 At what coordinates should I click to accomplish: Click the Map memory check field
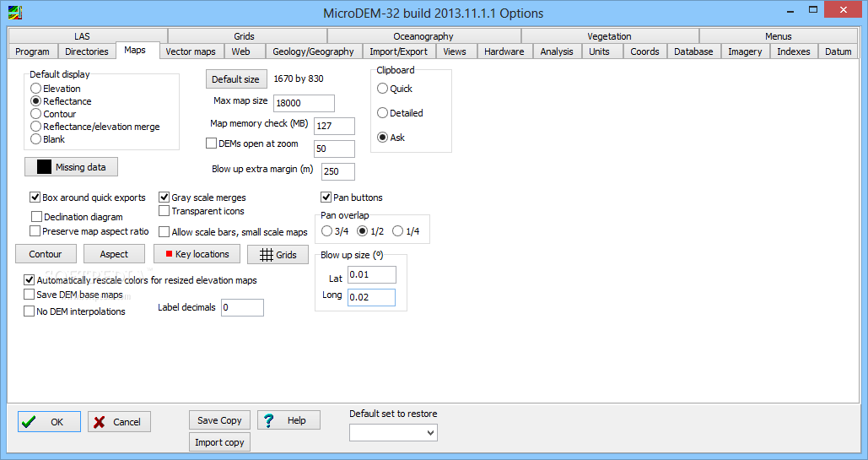334,126
